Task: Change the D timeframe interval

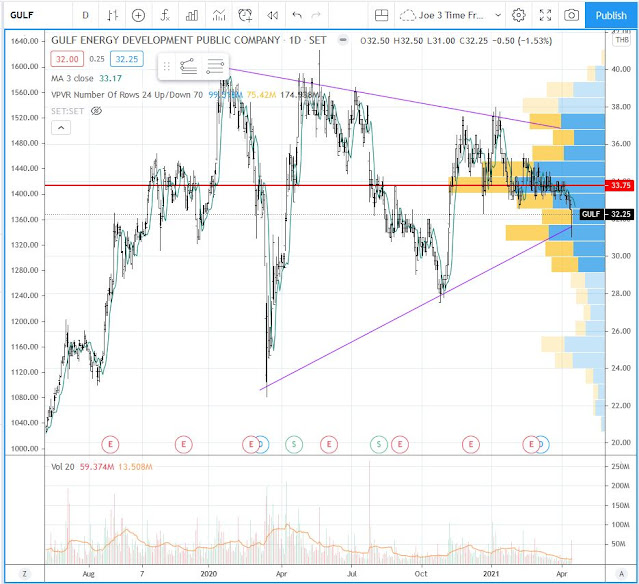Action: [85, 15]
